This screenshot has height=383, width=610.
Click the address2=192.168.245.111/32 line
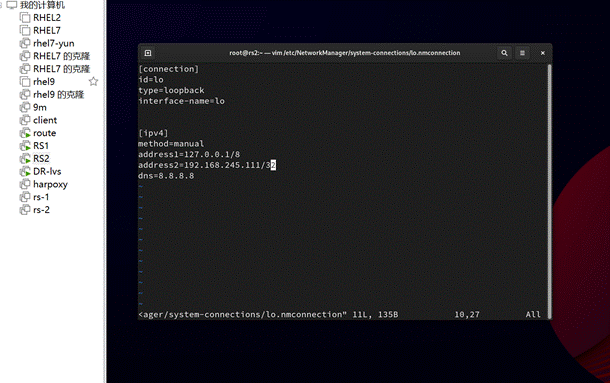207,165
